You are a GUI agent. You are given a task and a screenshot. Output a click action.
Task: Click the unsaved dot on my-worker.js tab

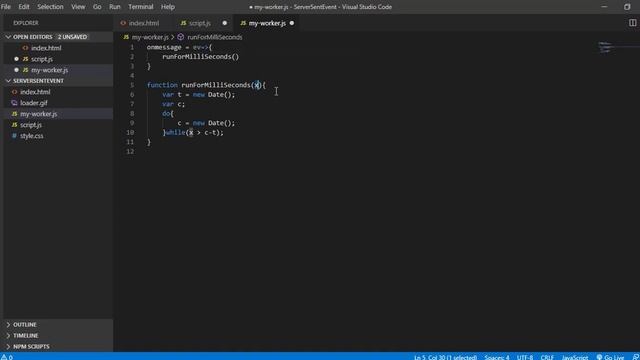291,23
